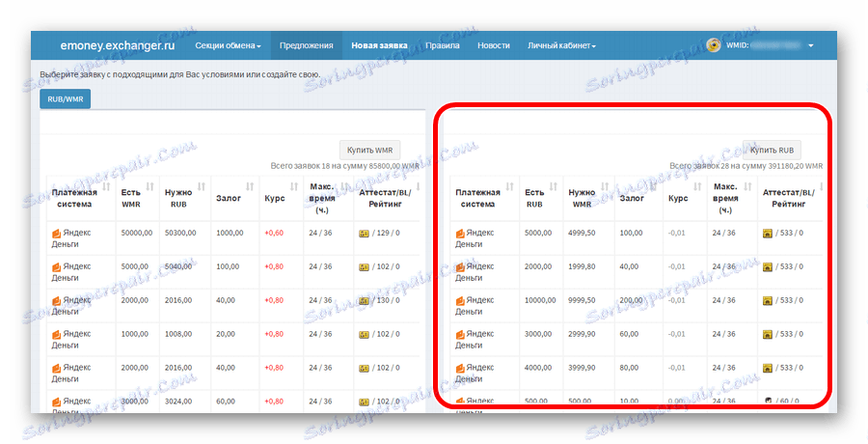This screenshot has width=868, height=444.
Task: Open the Предложения tab
Action: (x=306, y=45)
